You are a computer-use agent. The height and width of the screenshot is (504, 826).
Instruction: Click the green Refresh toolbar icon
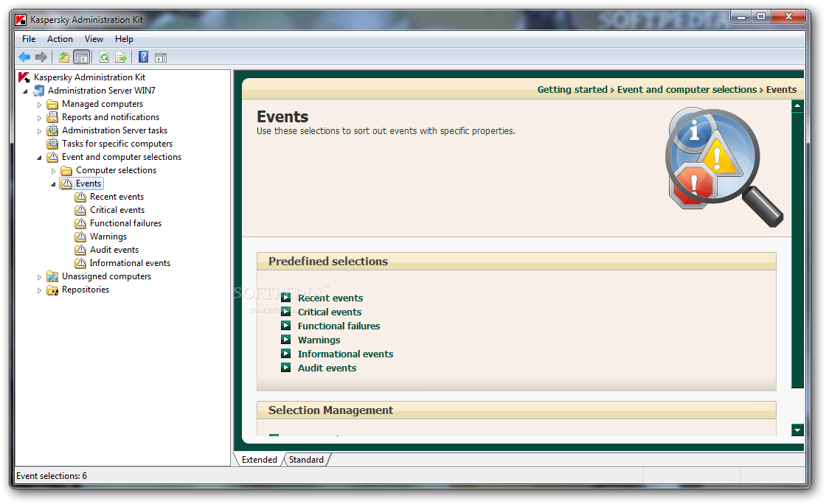tap(104, 57)
